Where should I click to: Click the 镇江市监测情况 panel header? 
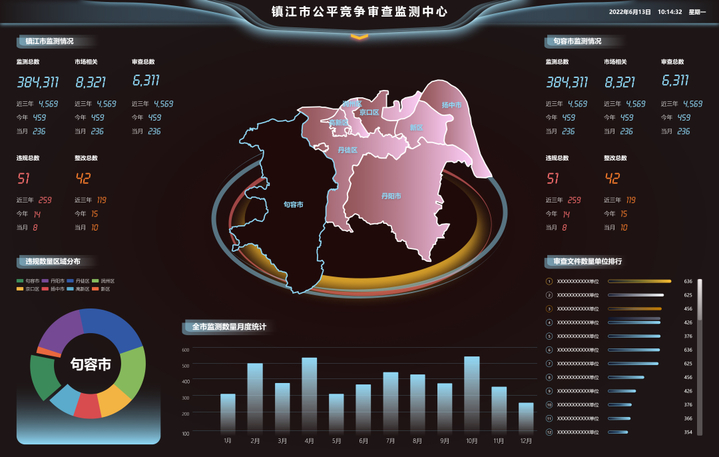point(50,42)
